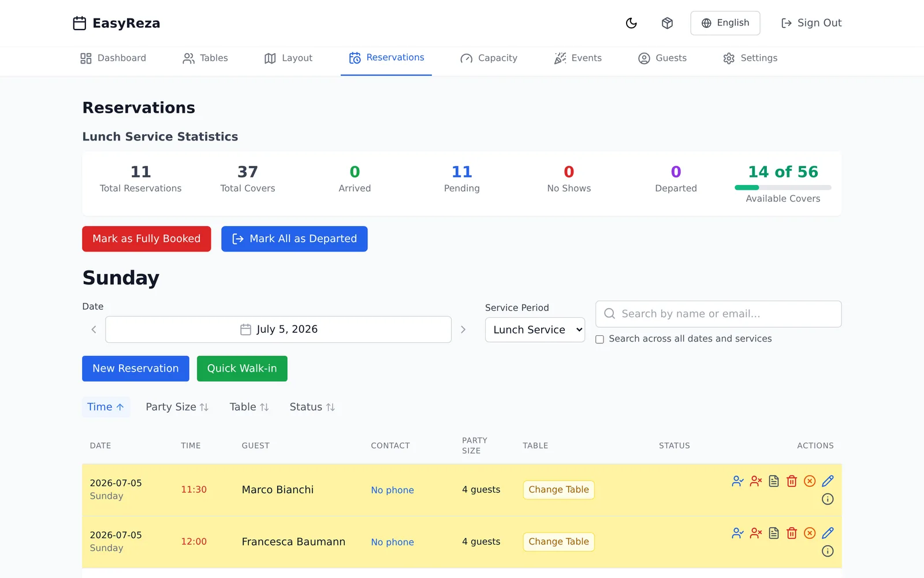The width and height of the screenshot is (924, 578).
Task: Click the Arrived statistic
Action: [355, 179]
